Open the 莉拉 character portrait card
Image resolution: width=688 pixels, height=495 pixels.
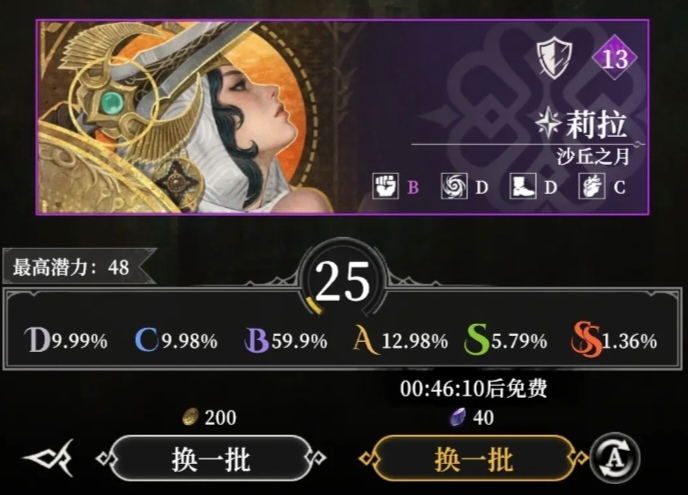pos(342,117)
